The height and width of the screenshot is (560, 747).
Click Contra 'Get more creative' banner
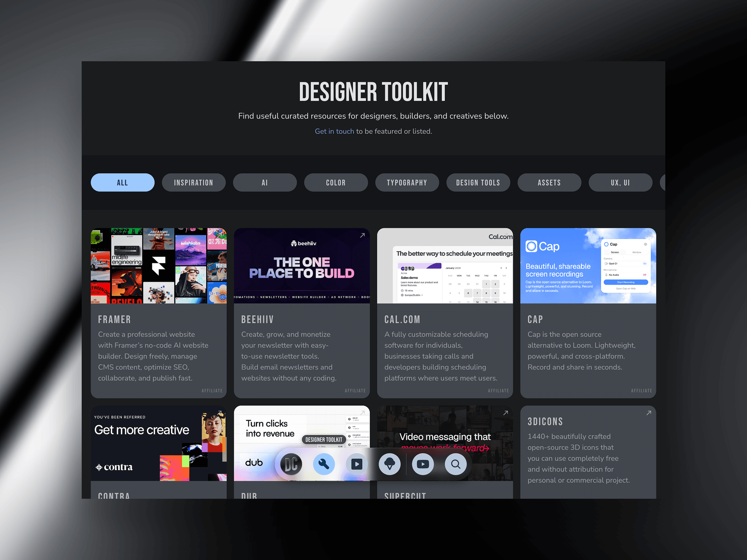coord(159,443)
